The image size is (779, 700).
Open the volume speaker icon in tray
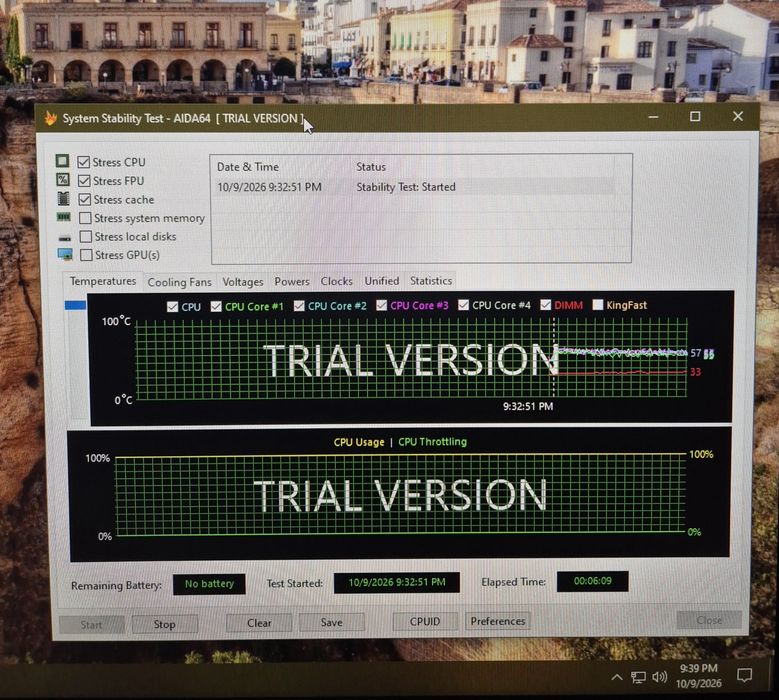point(660,677)
